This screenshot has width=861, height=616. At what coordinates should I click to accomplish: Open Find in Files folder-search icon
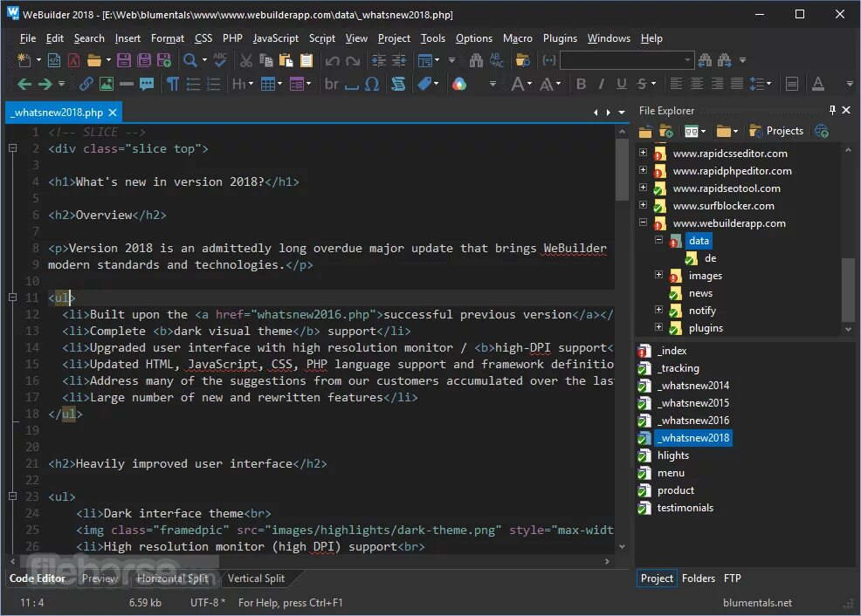[x=523, y=60]
